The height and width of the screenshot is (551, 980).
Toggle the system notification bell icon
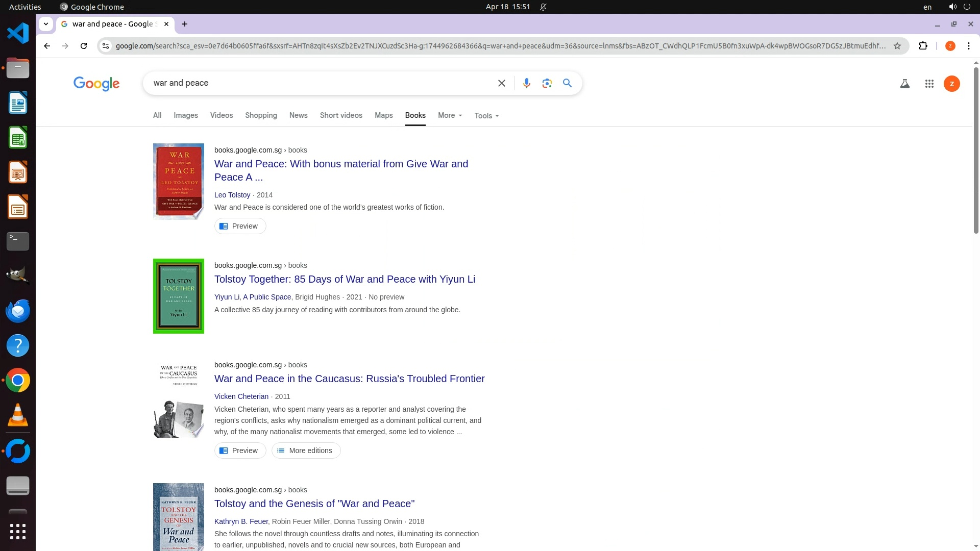(543, 7)
